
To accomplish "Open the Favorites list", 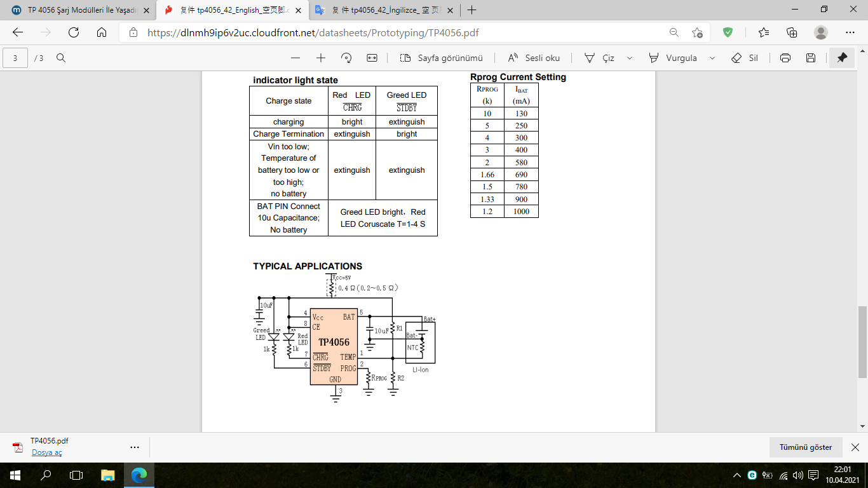I will click(x=764, y=32).
